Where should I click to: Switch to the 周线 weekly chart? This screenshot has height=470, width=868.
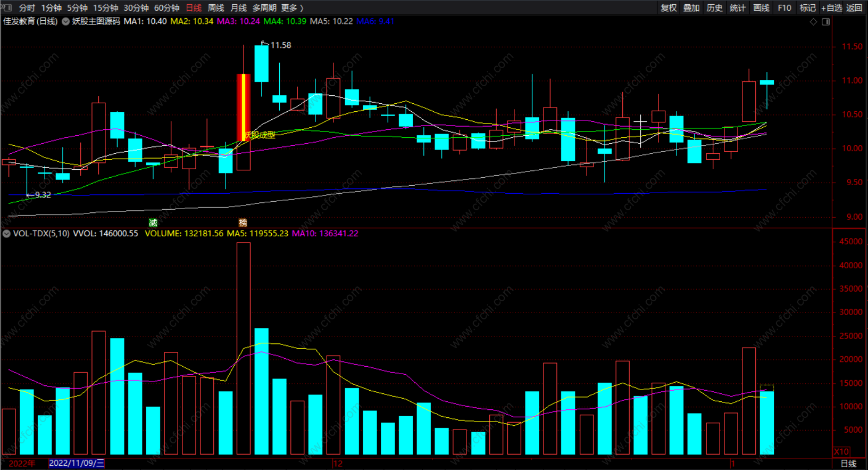(216, 8)
